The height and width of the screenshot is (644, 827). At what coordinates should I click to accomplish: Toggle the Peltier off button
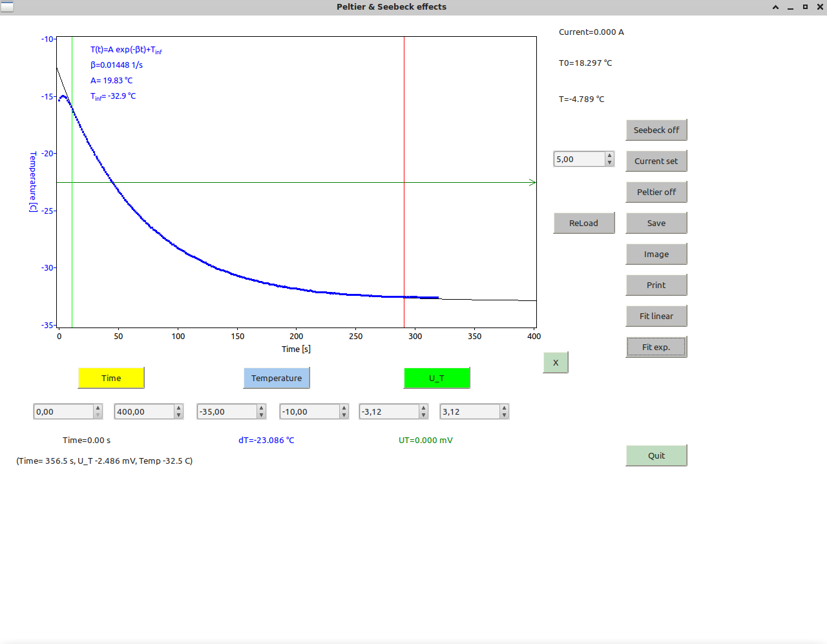point(656,192)
